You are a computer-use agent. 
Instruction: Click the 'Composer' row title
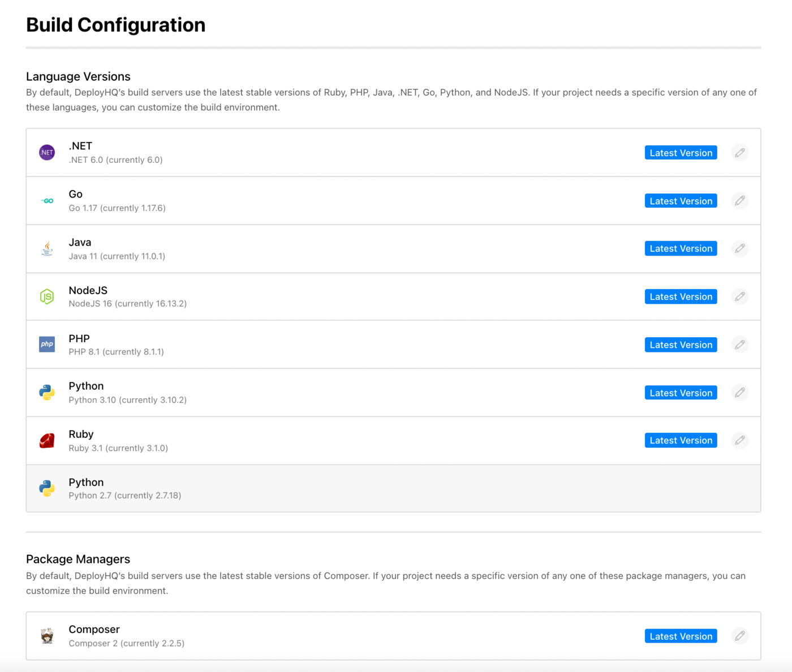click(94, 629)
